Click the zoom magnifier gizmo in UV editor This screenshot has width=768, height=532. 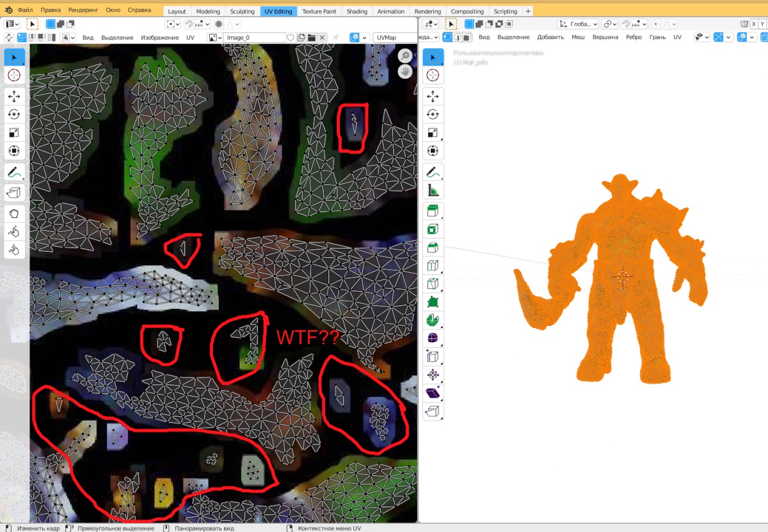coord(405,56)
